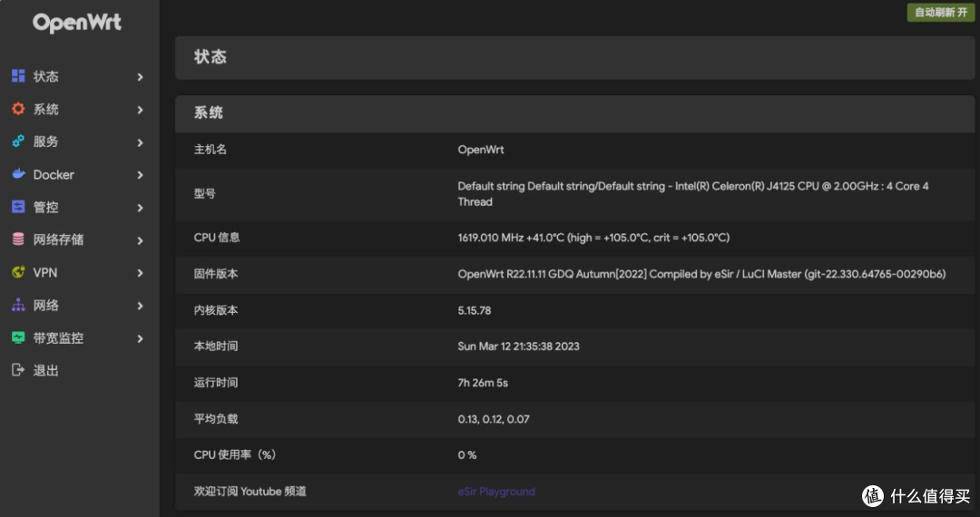Select the 退出 logout entry
Image resolution: width=980 pixels, height=517 pixels.
coord(79,370)
